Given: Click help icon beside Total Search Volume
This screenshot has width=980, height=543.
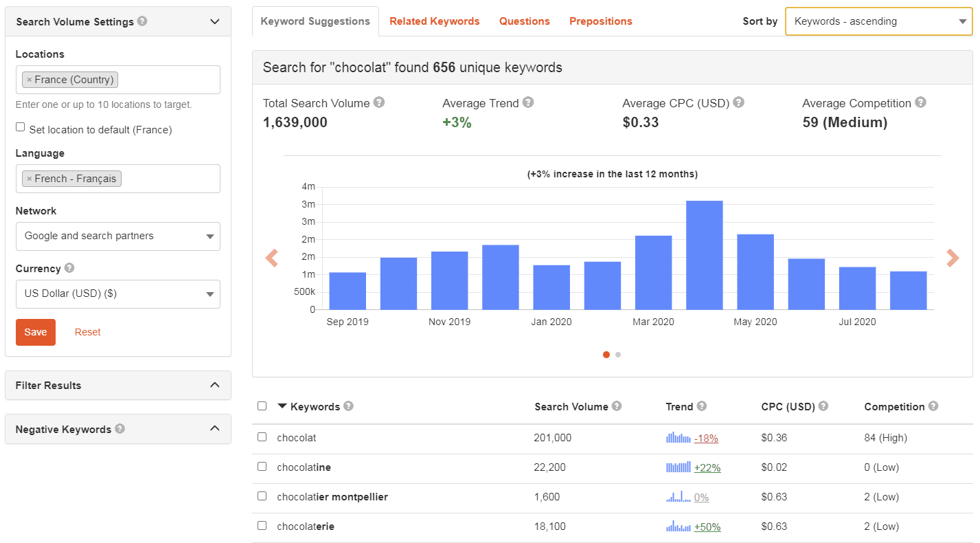Looking at the screenshot, I should [379, 102].
